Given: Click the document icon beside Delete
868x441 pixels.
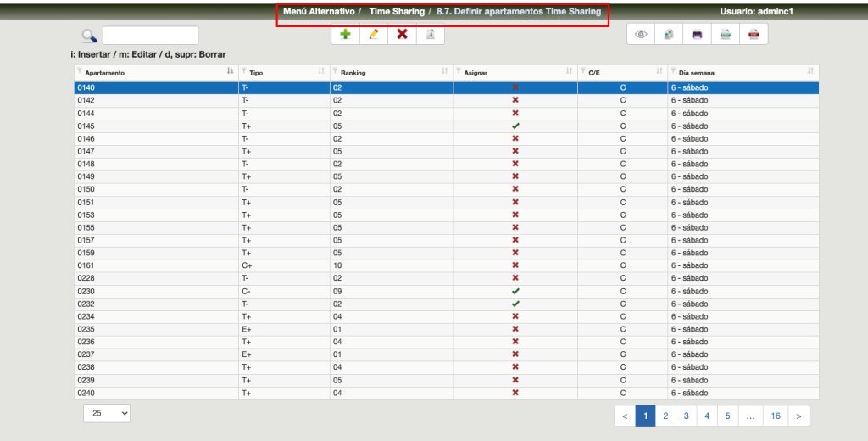Looking at the screenshot, I should [431, 34].
